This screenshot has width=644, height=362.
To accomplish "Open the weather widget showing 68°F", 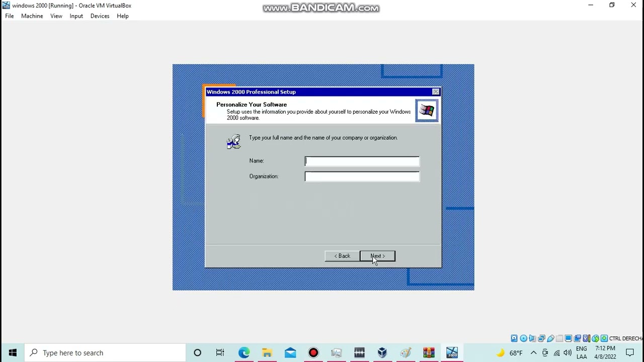I will (509, 353).
